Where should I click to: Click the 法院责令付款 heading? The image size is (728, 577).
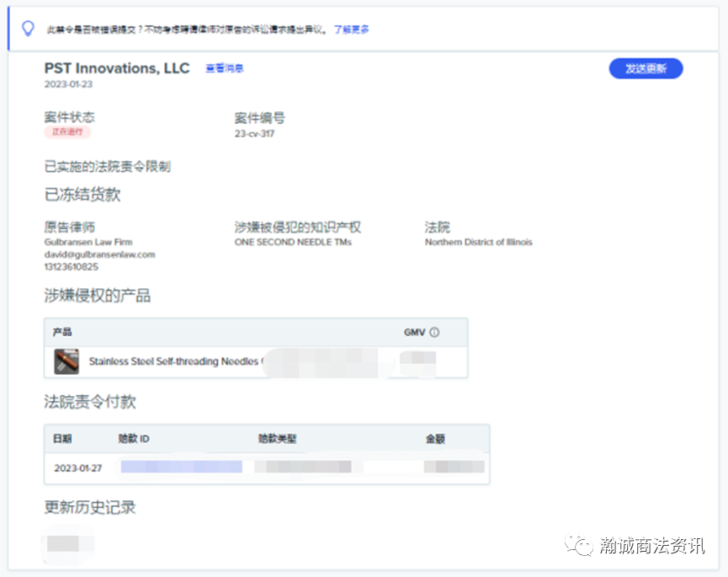click(90, 402)
